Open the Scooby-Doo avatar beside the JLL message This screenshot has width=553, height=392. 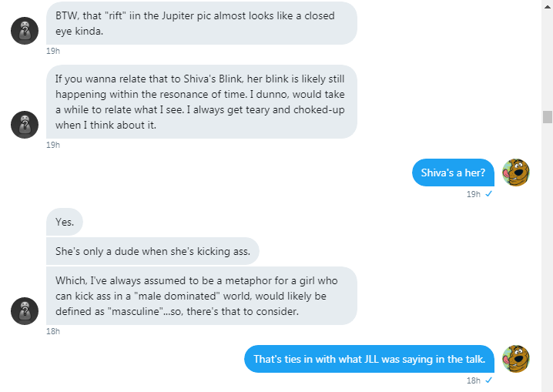coord(516,359)
